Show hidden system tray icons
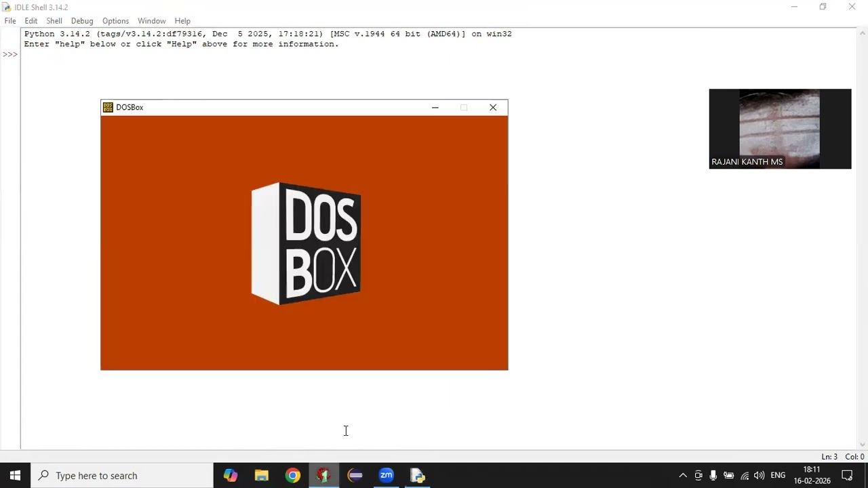Screen dimensions: 868x488 coord(683,475)
